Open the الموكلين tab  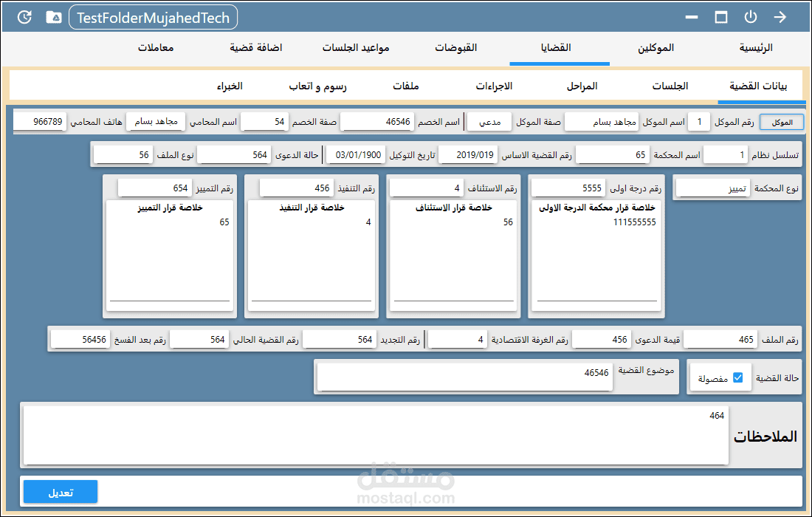[656, 48]
